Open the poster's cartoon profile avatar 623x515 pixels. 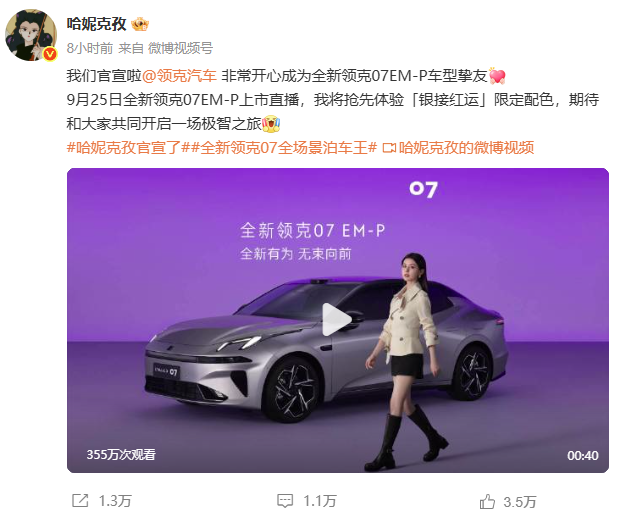(31, 35)
